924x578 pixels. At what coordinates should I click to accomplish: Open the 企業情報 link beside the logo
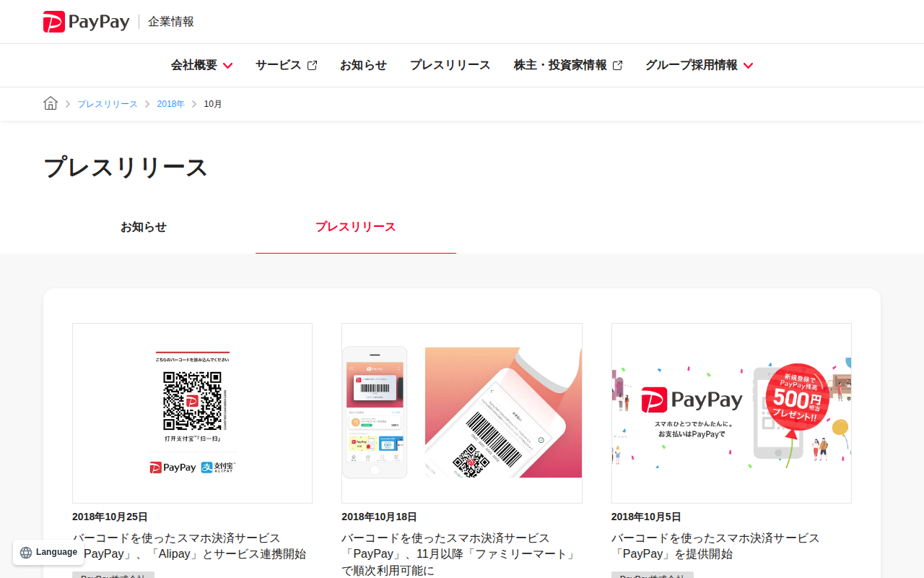[x=171, y=22]
